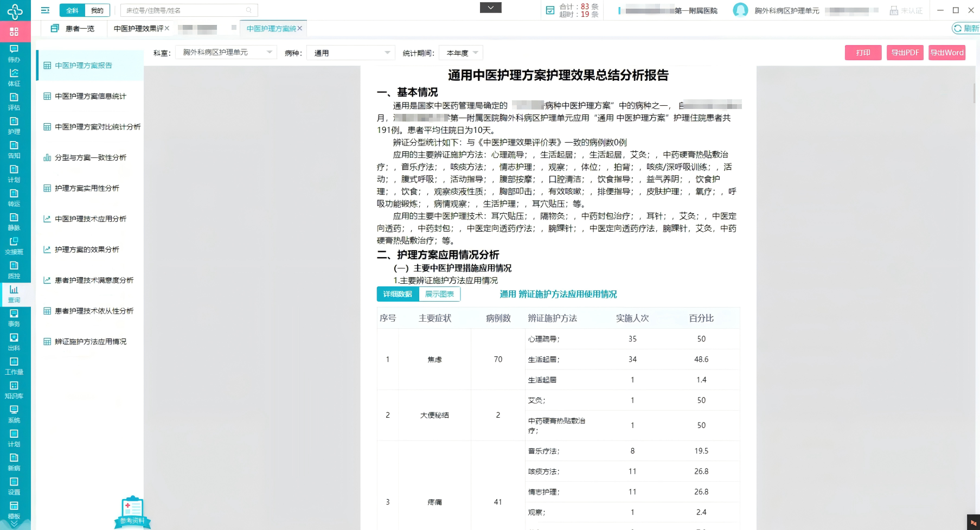This screenshot has width=980, height=530.
Task: Close the 中医护理方案统 tab
Action: pos(300,28)
